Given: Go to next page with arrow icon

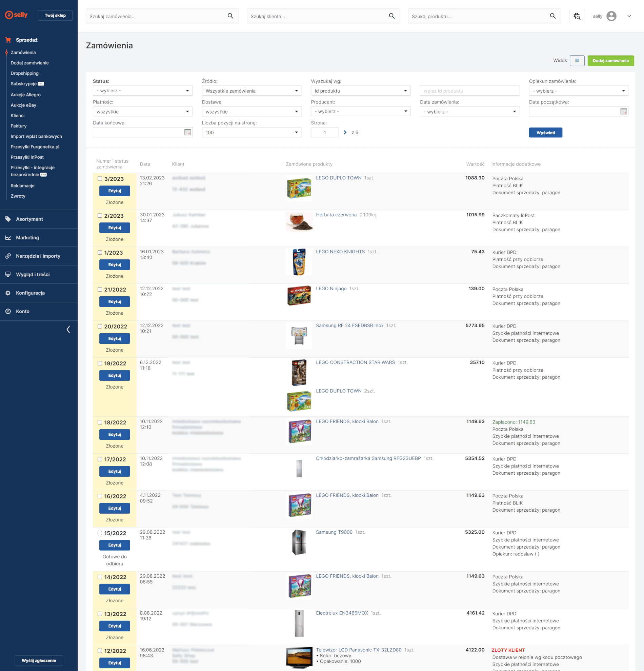Looking at the screenshot, I should [345, 133].
